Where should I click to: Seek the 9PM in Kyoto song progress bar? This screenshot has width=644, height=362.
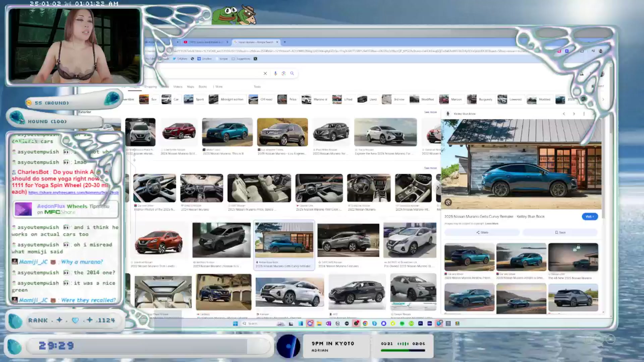pyautogui.click(x=403, y=351)
